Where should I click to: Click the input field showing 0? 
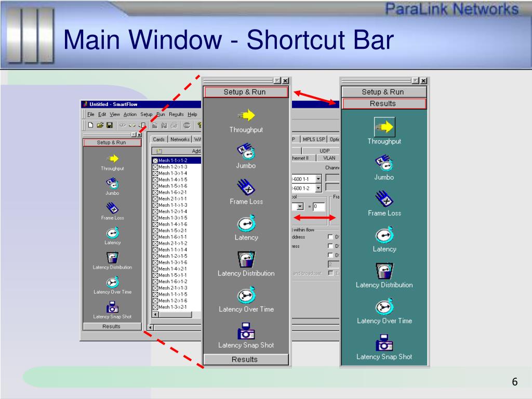pos(318,206)
